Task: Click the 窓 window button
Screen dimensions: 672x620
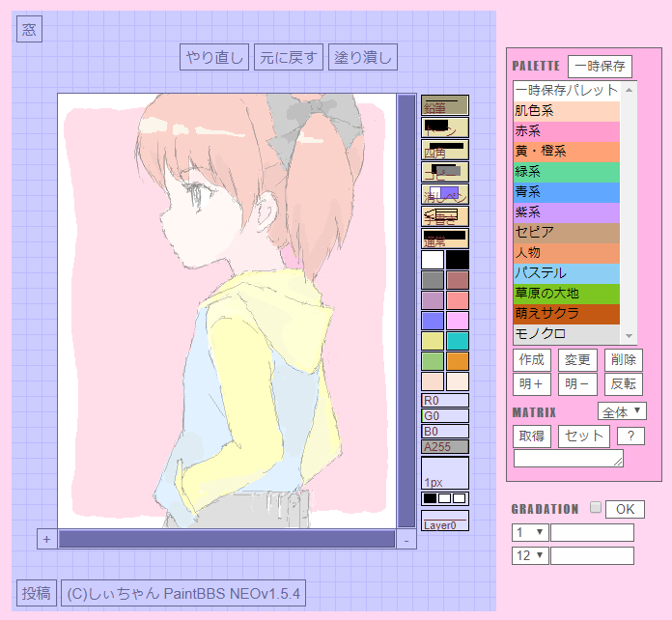Action: [29, 30]
